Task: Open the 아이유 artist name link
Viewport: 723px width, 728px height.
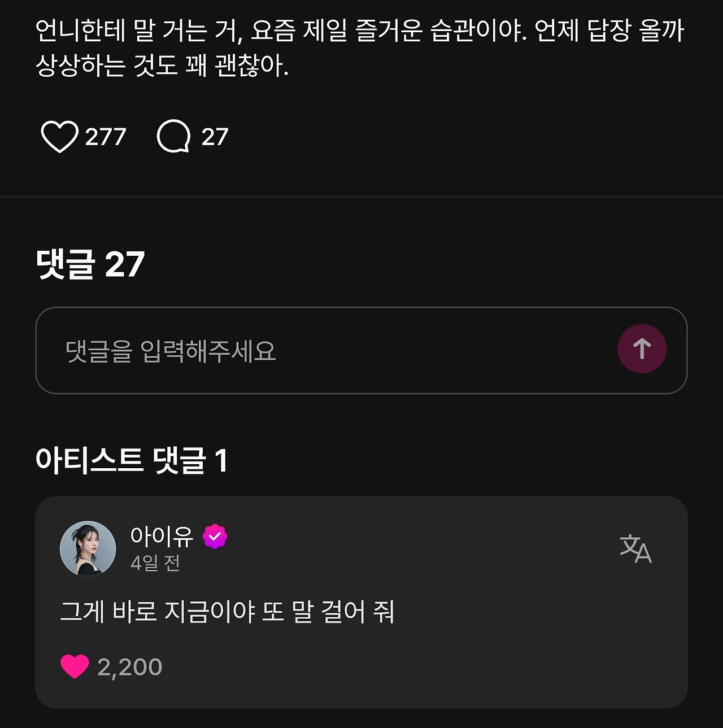Action: [162, 536]
